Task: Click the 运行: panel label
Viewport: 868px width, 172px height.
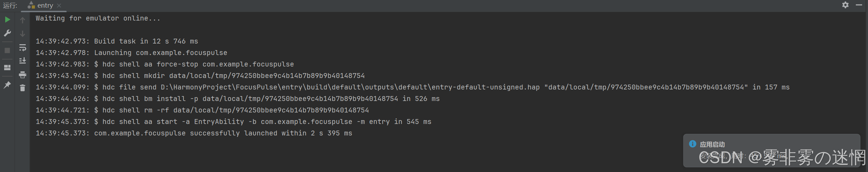Action: tap(10, 6)
